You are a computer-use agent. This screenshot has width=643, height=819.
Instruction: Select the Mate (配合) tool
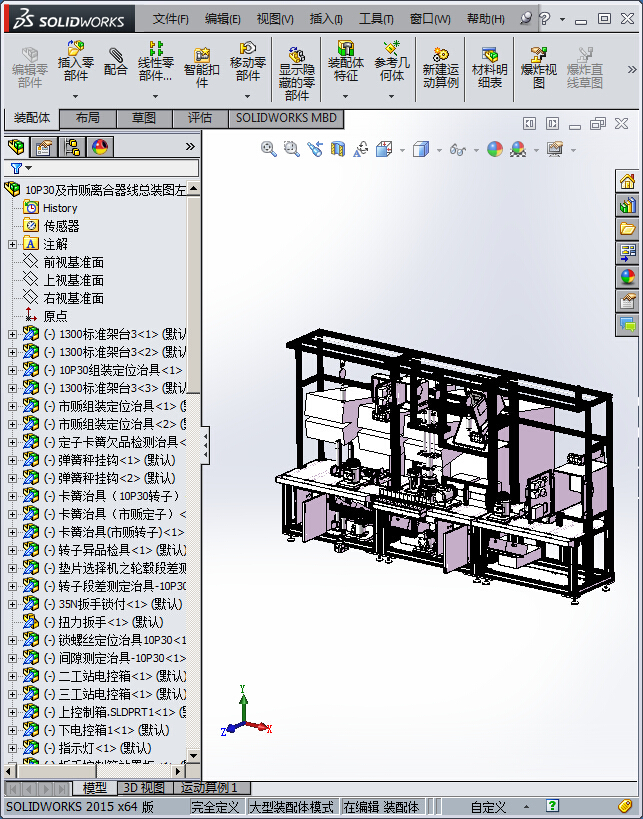(x=115, y=62)
